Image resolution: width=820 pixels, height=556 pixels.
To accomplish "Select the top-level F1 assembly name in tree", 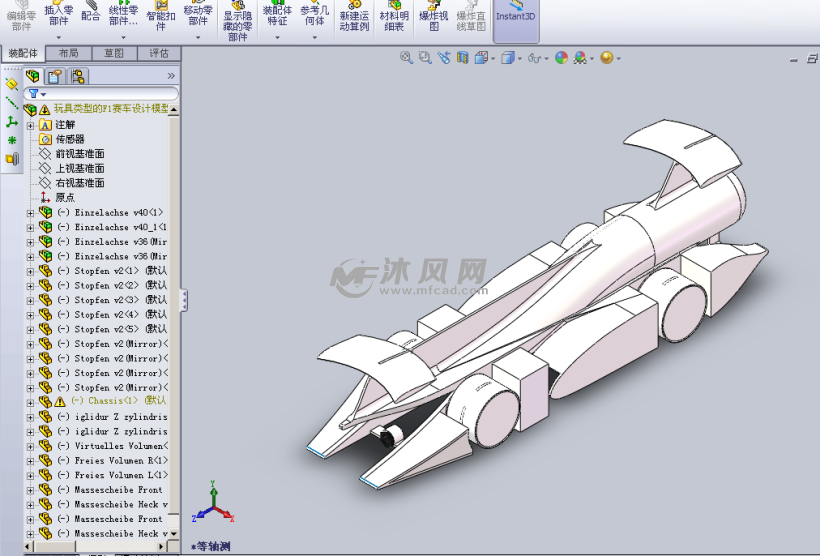I will [111, 109].
